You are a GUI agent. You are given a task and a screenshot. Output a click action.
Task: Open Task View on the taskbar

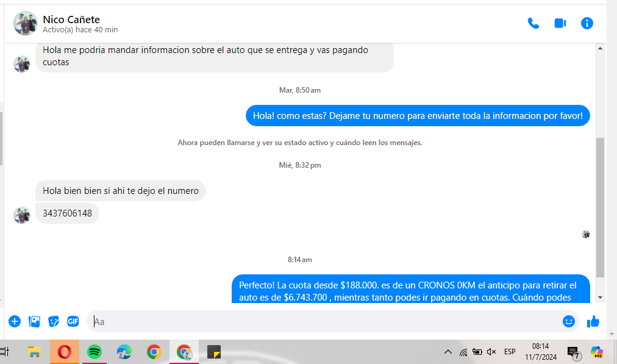click(5, 352)
